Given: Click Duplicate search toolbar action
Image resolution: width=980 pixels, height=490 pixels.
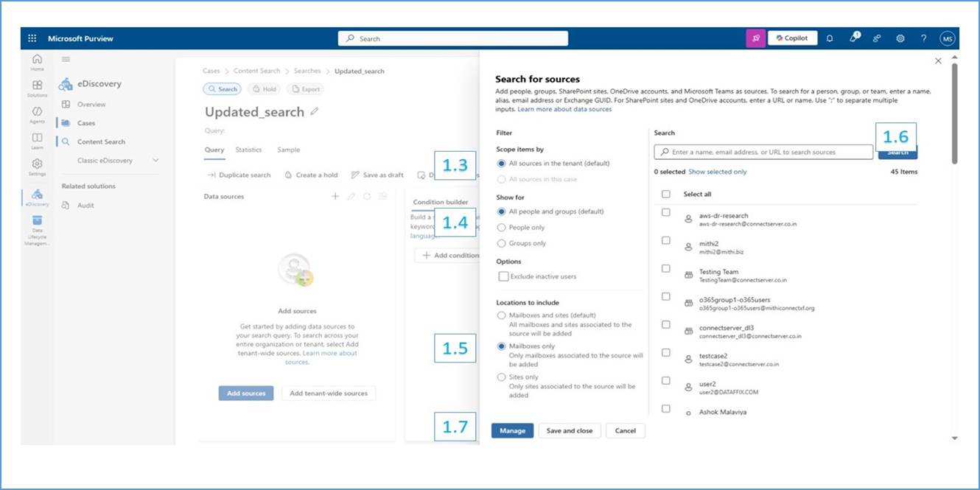Looking at the screenshot, I should point(239,175).
